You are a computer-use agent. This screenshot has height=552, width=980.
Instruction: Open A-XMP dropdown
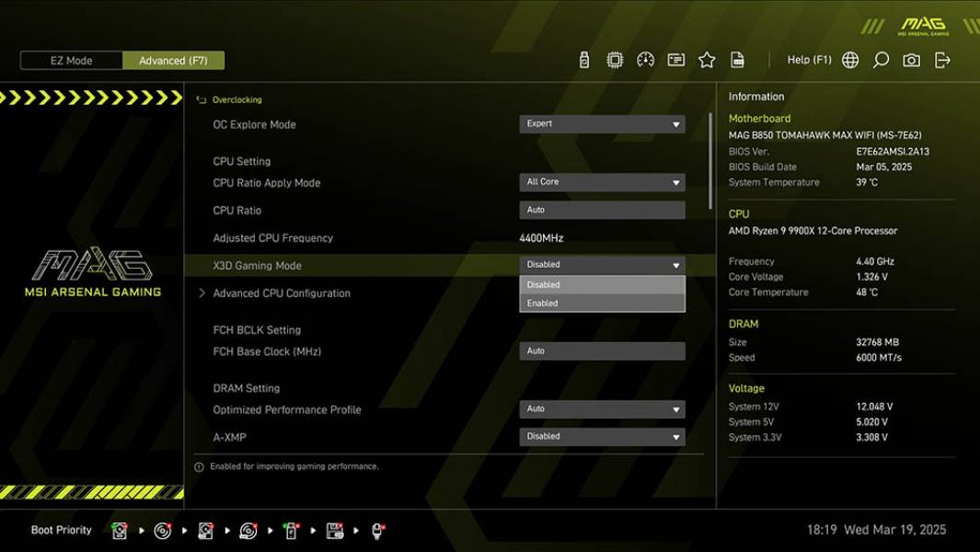(x=602, y=436)
